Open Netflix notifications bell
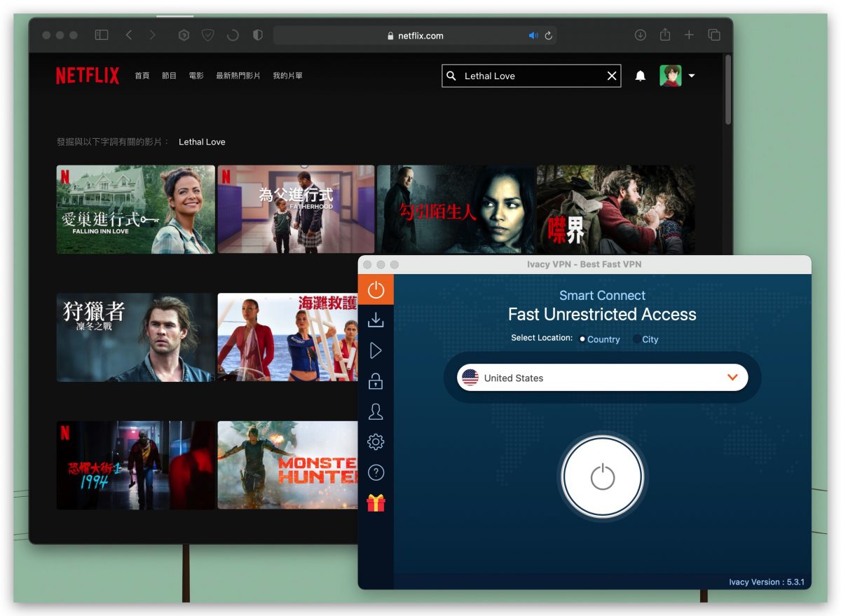 [640, 76]
